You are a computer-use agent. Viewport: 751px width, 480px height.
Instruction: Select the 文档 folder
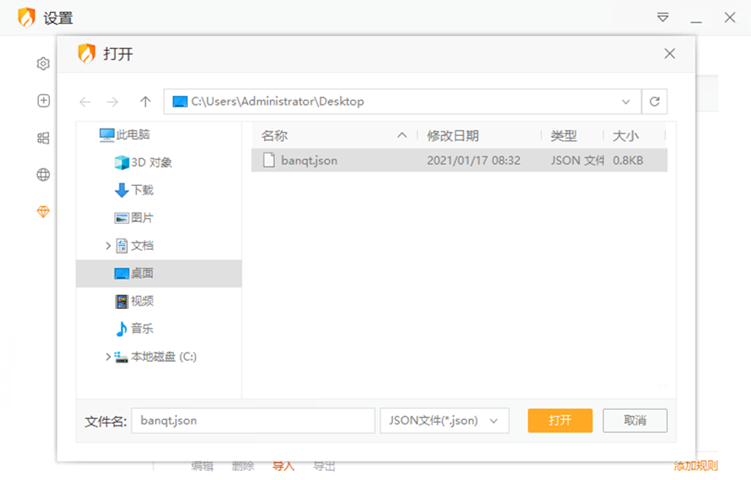135,246
